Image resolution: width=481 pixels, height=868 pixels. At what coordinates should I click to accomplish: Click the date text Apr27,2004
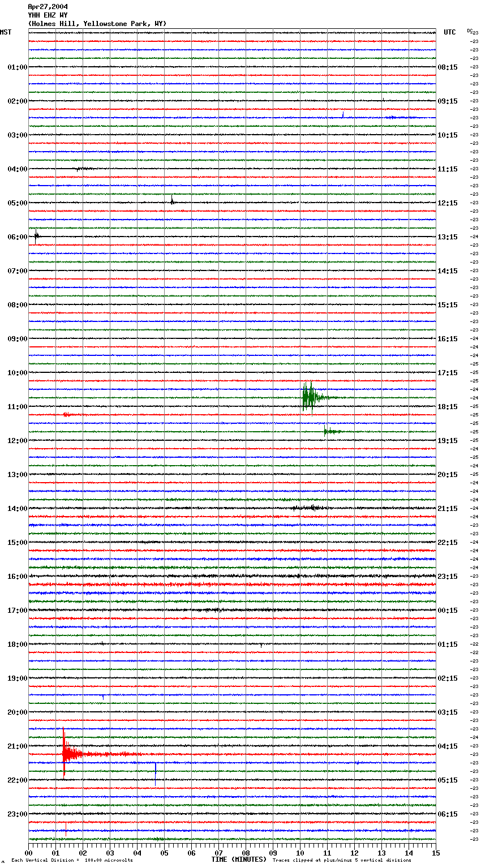(x=48, y=7)
